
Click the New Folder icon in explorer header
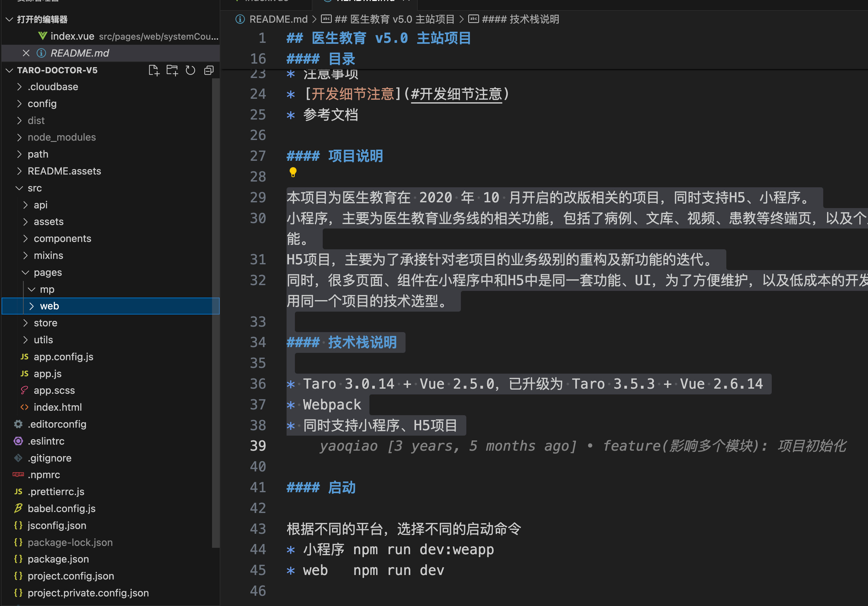[172, 70]
